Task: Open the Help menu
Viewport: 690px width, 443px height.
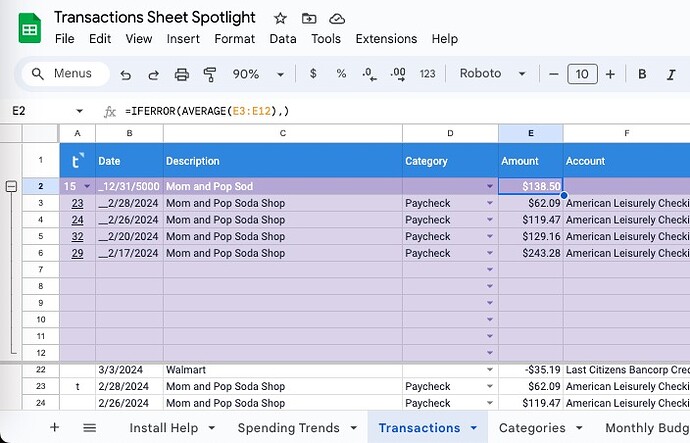Action: pyautogui.click(x=444, y=39)
